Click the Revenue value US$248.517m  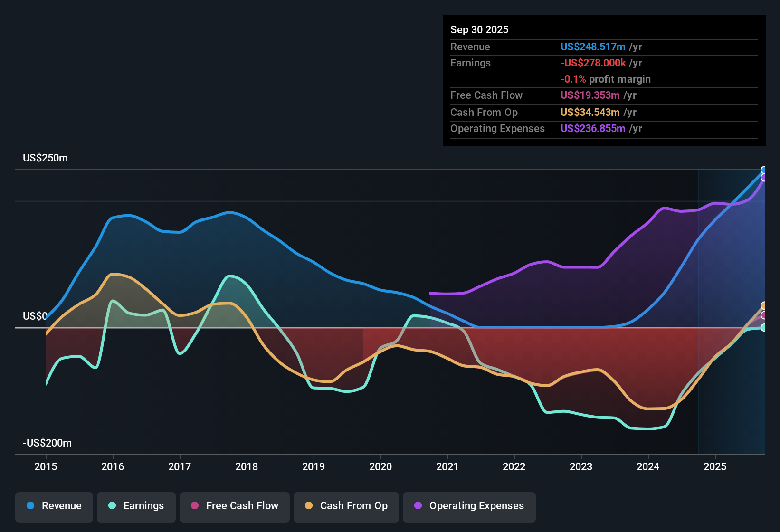tap(593, 47)
